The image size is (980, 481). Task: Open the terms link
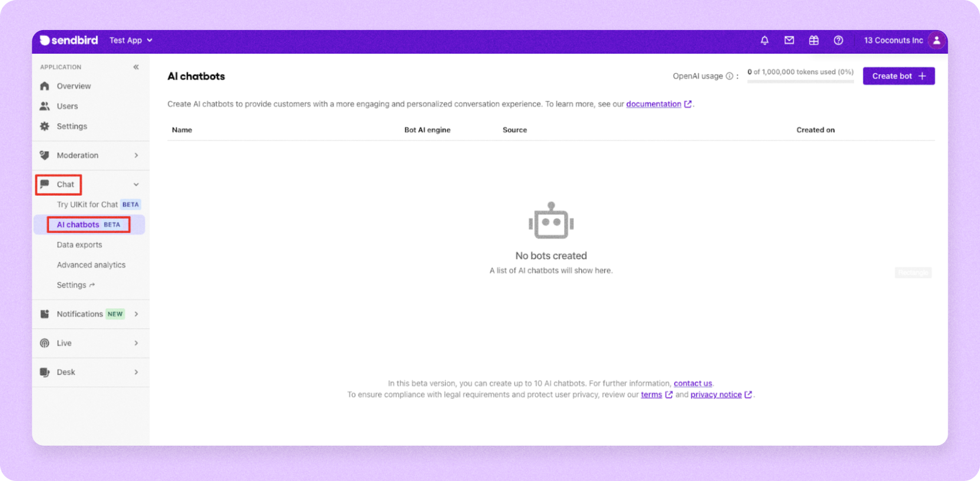[651, 394]
